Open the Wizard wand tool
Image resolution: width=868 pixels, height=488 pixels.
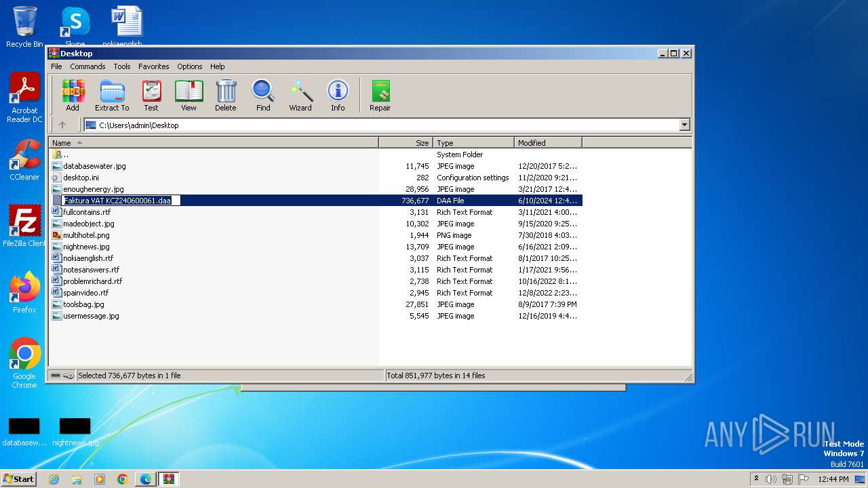point(300,95)
